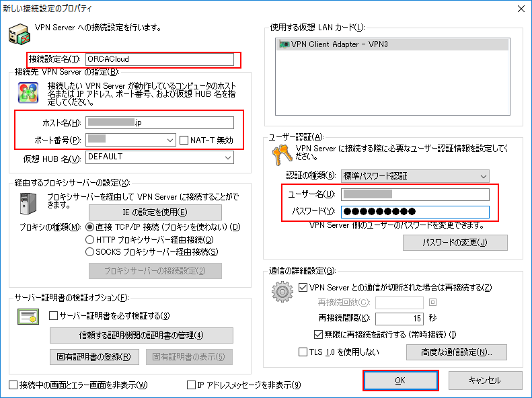Open 信頼する証明機関の証明書の管理
Viewport: 532px width, 398px height.
(141, 335)
